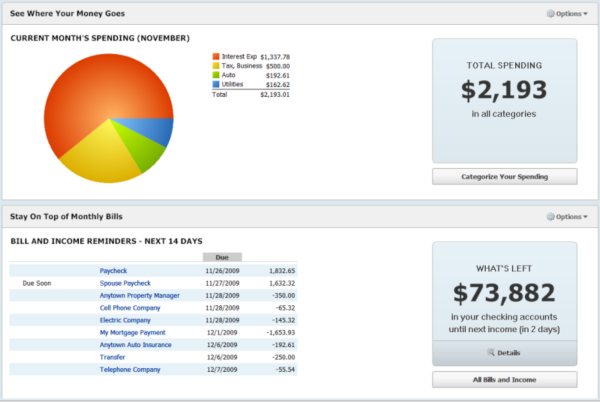The width and height of the screenshot is (600, 402).
Task: Click the Due column header
Action: [222, 257]
